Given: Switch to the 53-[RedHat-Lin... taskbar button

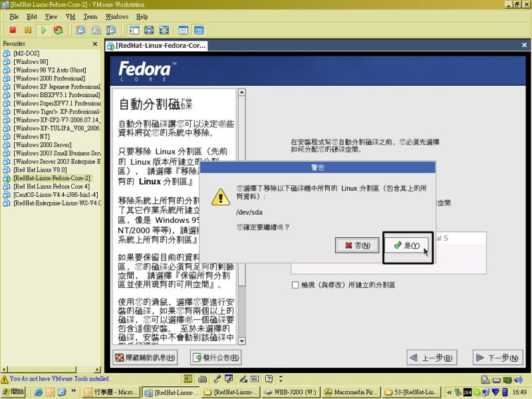Looking at the screenshot, I should pyautogui.click(x=411, y=392).
